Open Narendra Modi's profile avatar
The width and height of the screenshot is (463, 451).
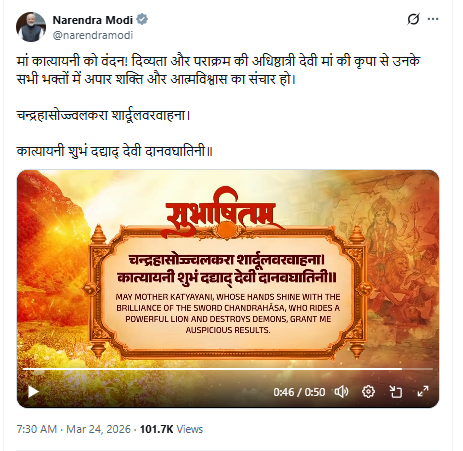[x=31, y=27]
